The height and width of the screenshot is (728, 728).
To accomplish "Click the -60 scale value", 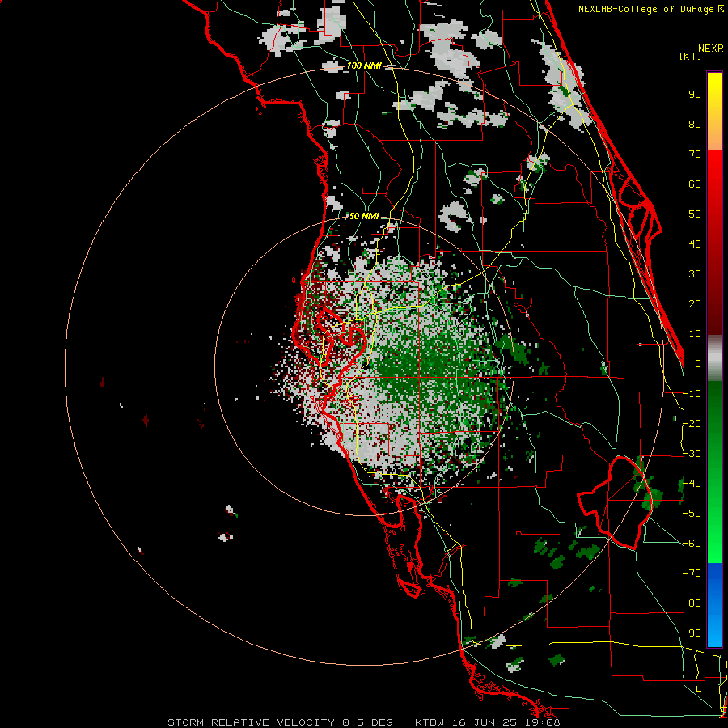I will tap(692, 544).
